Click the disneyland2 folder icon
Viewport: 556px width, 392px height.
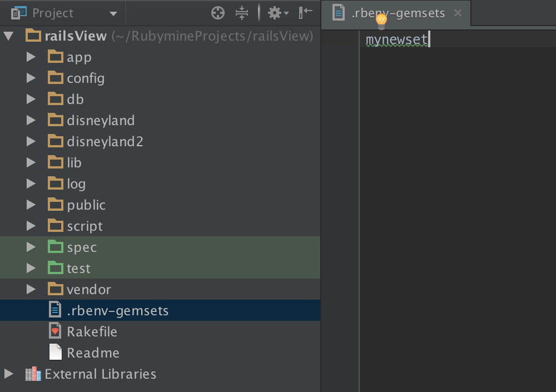55,141
